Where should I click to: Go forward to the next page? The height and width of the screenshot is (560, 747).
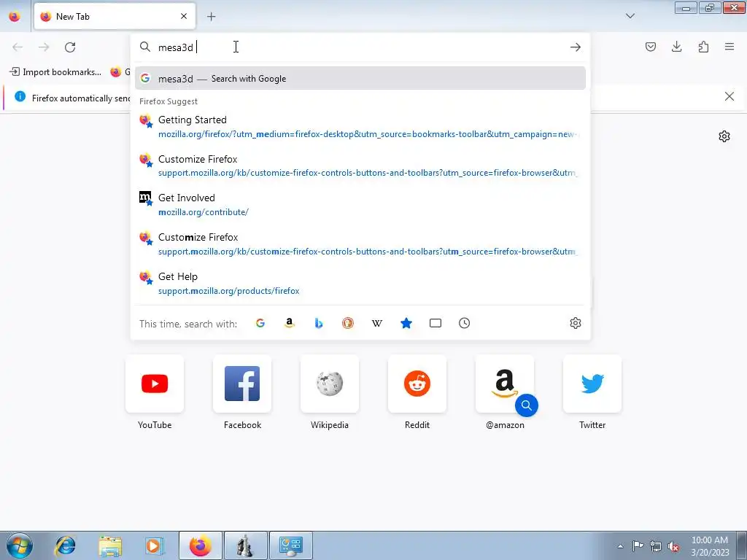(44, 47)
